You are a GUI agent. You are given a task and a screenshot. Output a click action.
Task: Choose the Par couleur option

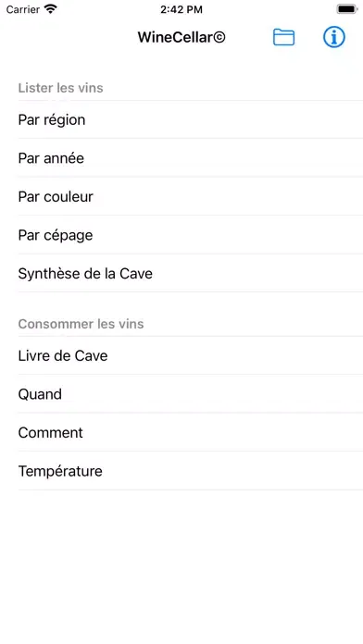(x=181, y=197)
